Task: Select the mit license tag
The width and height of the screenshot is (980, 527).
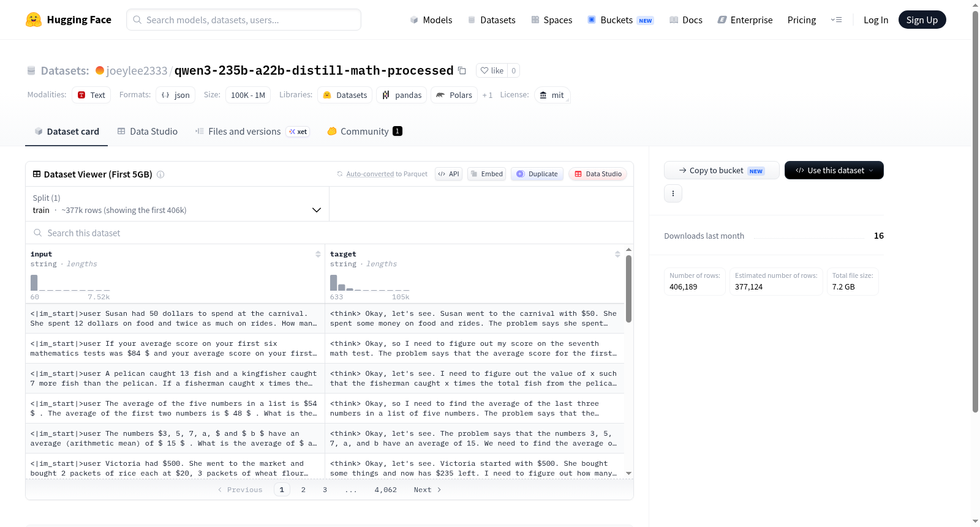Action: tap(552, 95)
